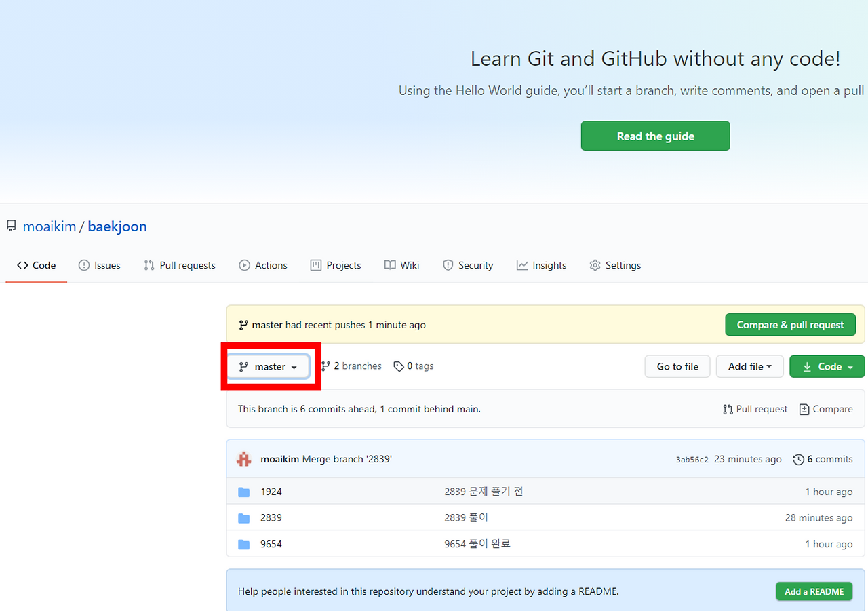
Task: Open the Wiki tab
Action: 402,265
